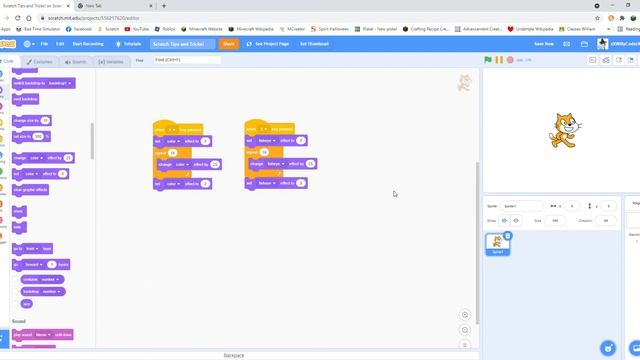The height and width of the screenshot is (360, 640).
Task: Click the project title input field
Action: 182,44
